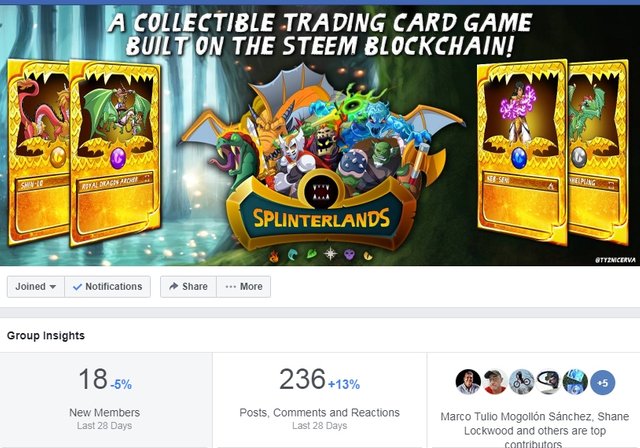
Task: Click the purple death skull splinter icon
Action: coord(349,255)
